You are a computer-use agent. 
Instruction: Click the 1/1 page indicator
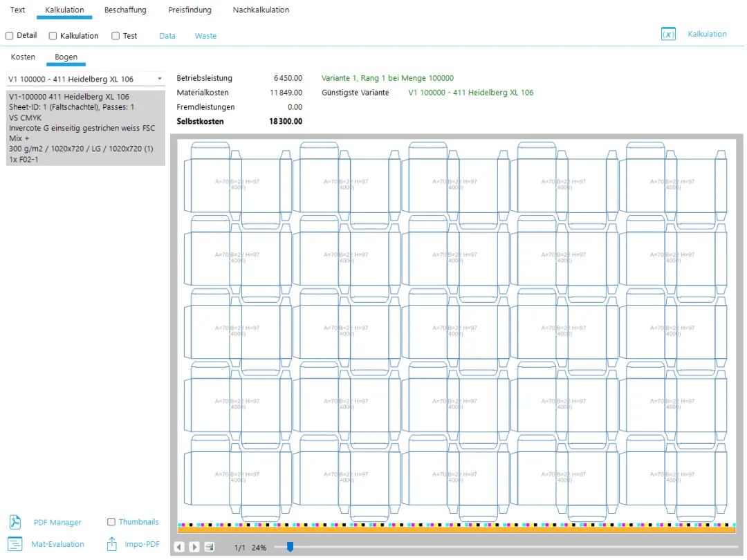(x=239, y=548)
